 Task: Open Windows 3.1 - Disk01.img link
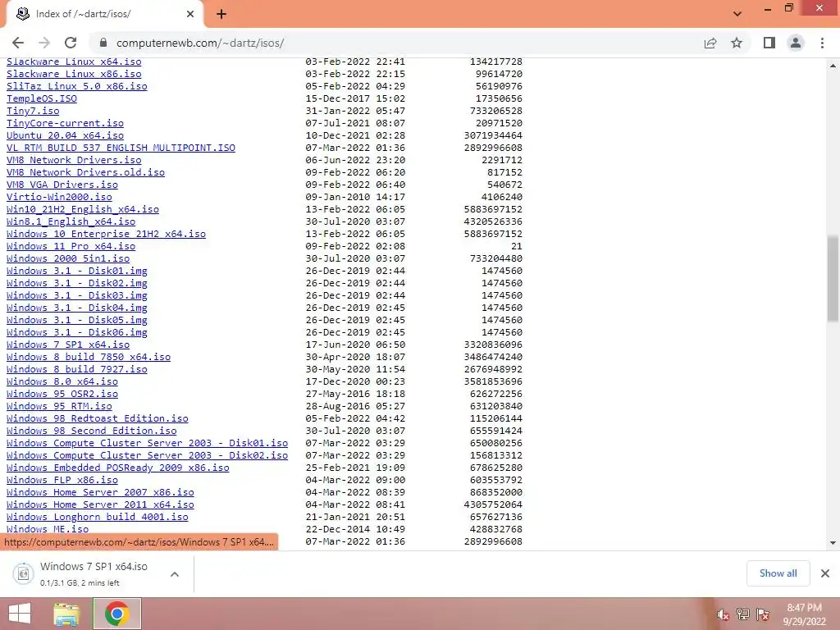(76, 271)
